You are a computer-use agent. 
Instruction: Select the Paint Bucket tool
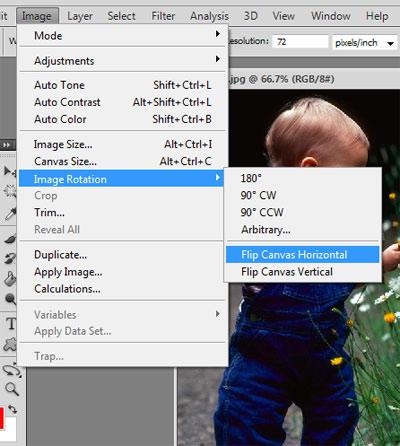pos(9,278)
